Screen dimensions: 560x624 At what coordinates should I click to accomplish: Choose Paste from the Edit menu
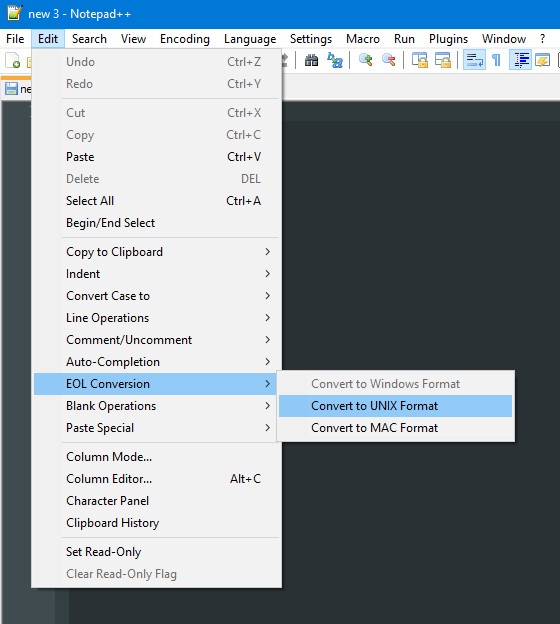[155, 157]
